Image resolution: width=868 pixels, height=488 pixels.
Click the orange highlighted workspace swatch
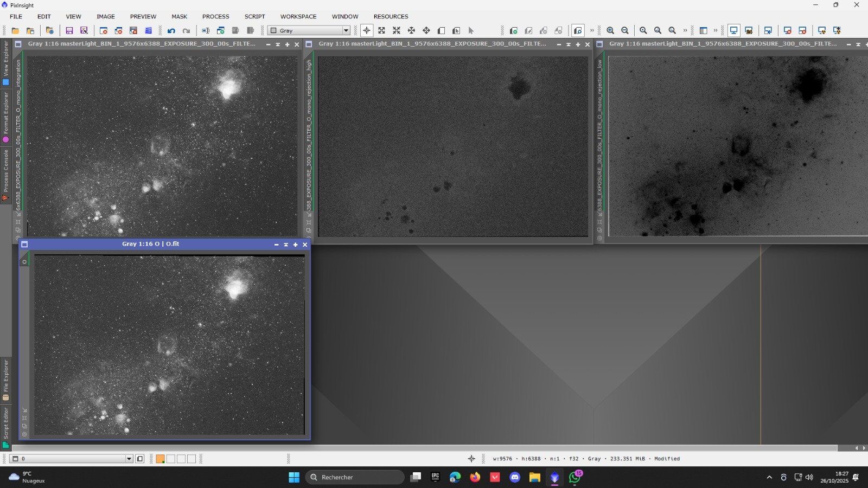click(160, 459)
